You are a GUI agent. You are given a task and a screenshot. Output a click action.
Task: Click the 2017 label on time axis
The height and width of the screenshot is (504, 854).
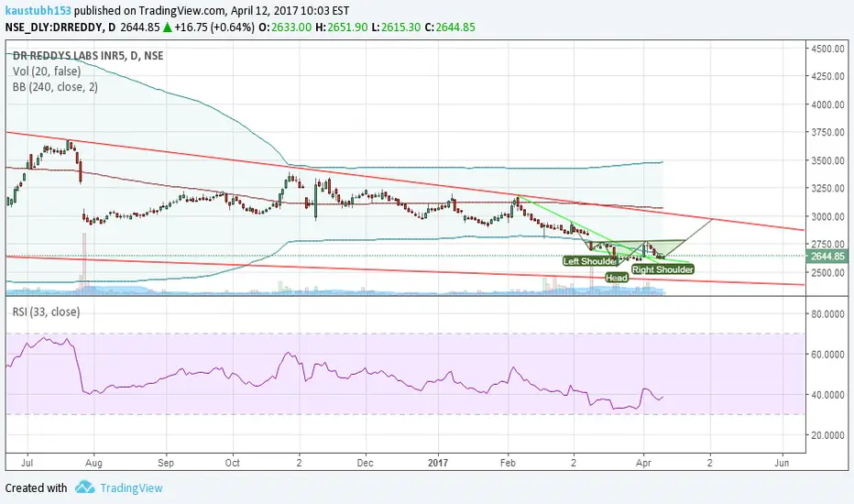click(x=438, y=463)
